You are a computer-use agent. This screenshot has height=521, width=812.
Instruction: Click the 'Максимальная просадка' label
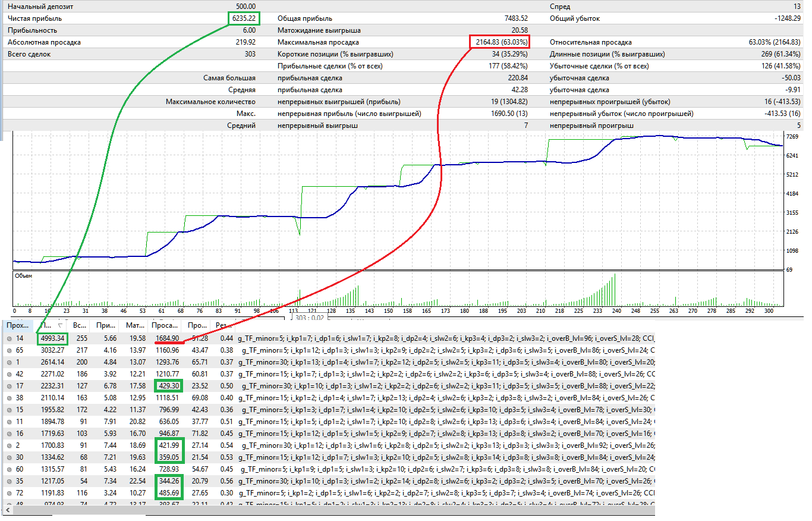pyautogui.click(x=318, y=42)
